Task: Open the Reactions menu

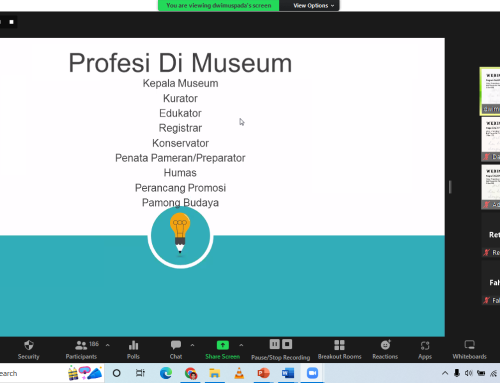Action: pos(385,350)
